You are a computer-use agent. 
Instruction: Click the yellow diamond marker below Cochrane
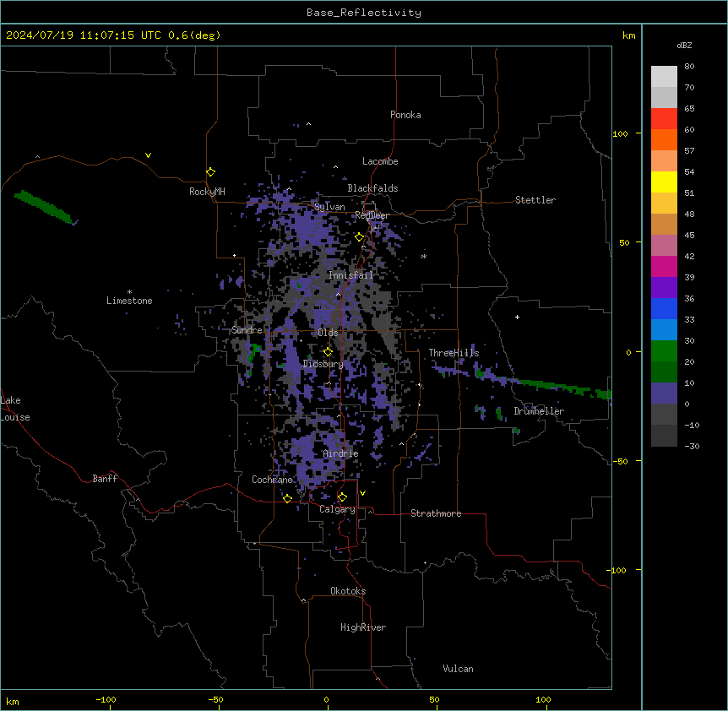tap(287, 498)
